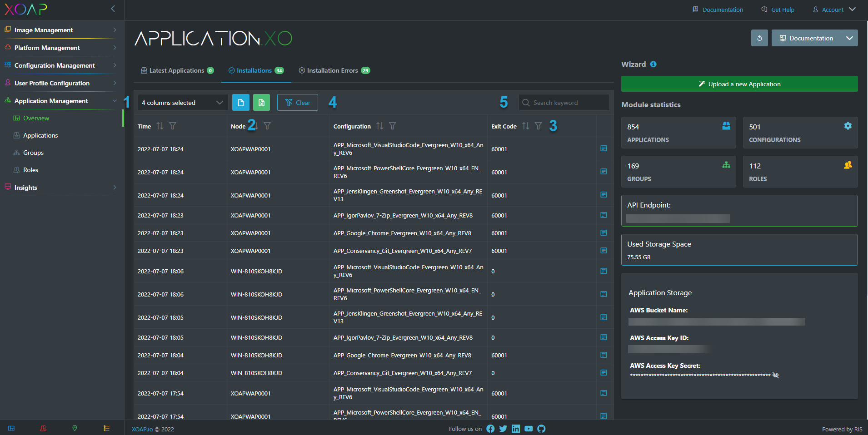868x435 pixels.
Task: Click the Roles users icon in statistics
Action: click(848, 165)
